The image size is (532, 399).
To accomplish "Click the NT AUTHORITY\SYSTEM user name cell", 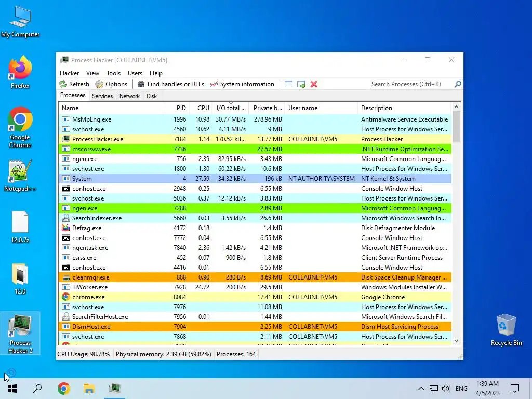I will coord(321,179).
